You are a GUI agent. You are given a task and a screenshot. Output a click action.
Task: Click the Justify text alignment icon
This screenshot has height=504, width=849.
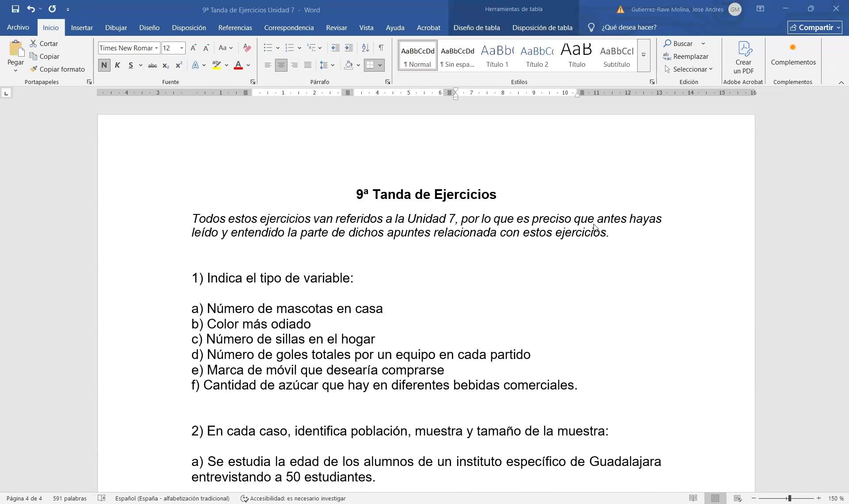(308, 65)
